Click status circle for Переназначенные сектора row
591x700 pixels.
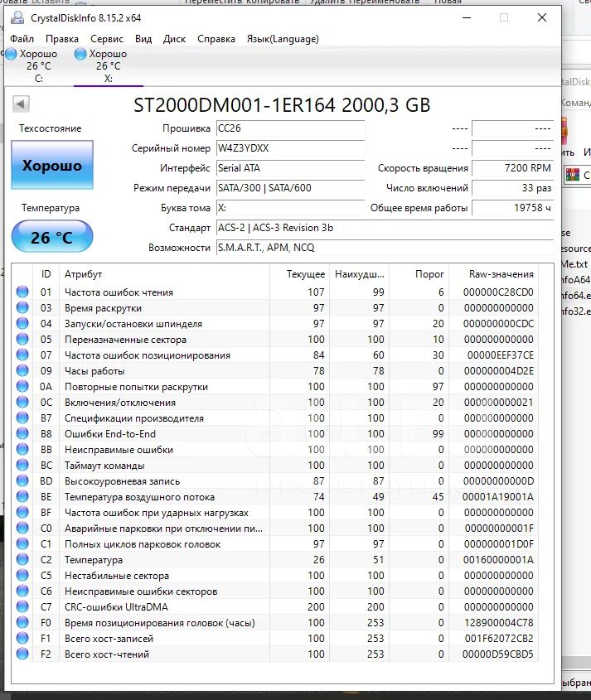[22, 340]
